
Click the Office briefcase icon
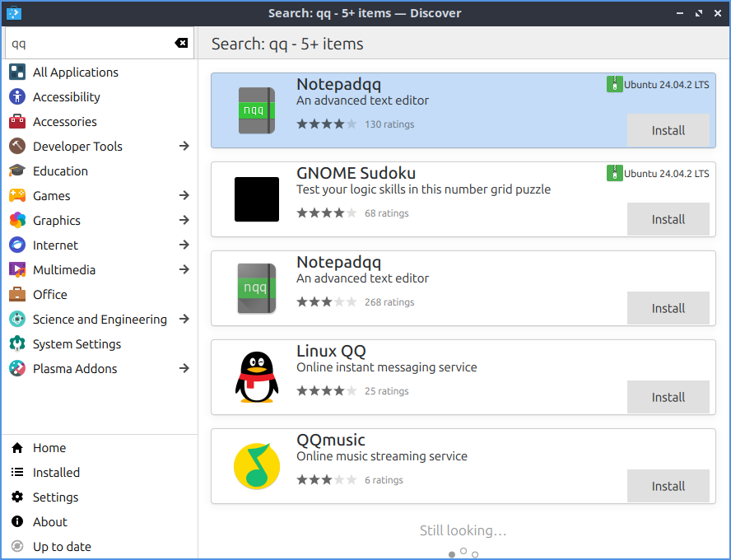(17, 295)
